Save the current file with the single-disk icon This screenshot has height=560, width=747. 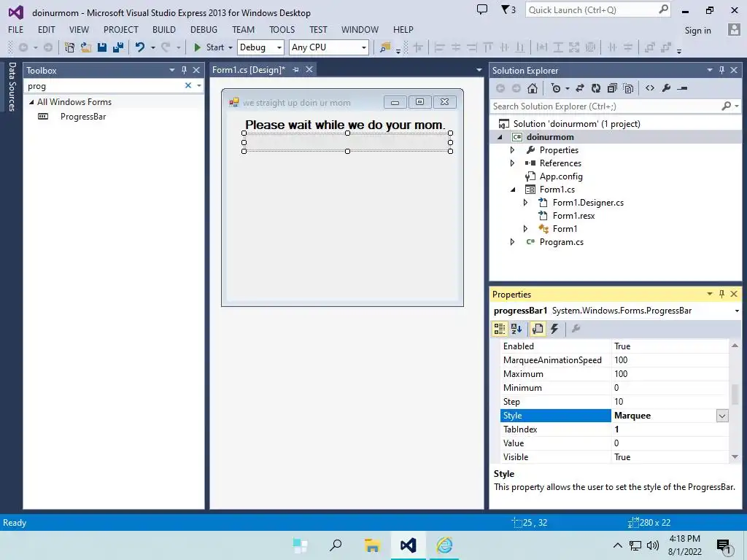[x=102, y=47]
